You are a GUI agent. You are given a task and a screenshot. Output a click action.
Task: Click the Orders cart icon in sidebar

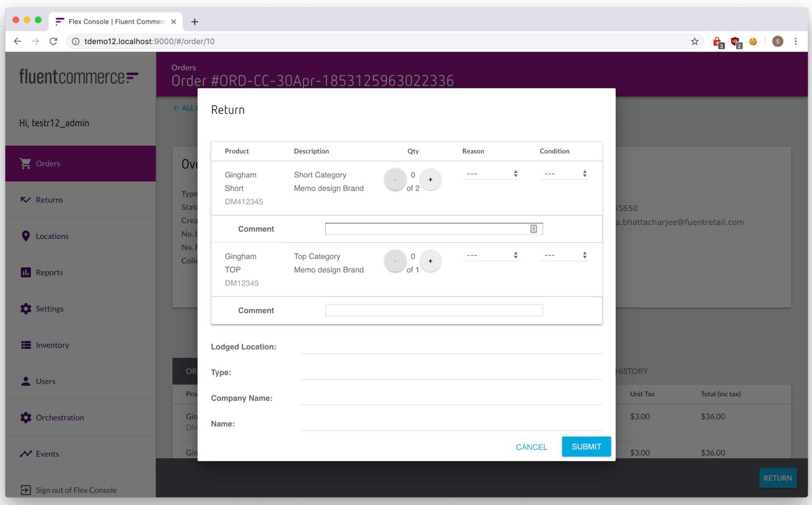point(26,163)
